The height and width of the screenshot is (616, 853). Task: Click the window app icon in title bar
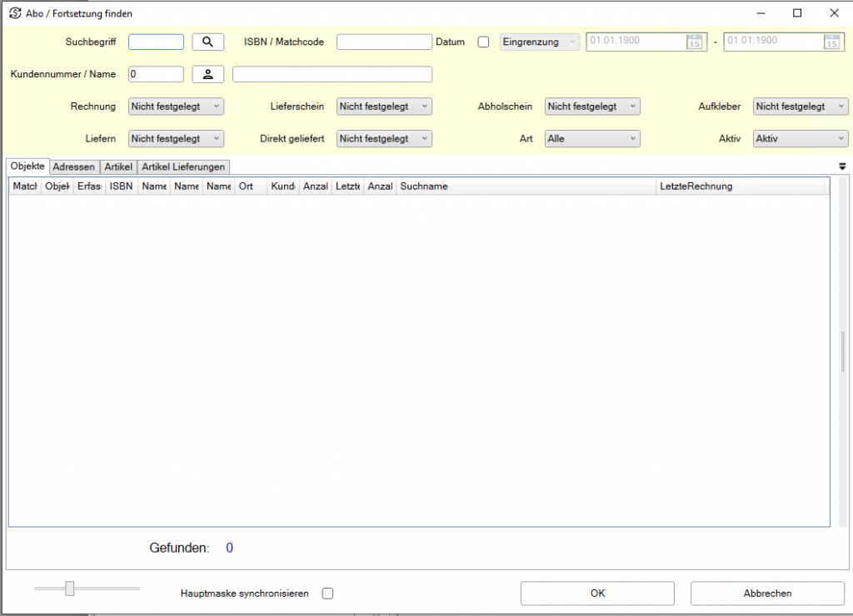(14, 13)
